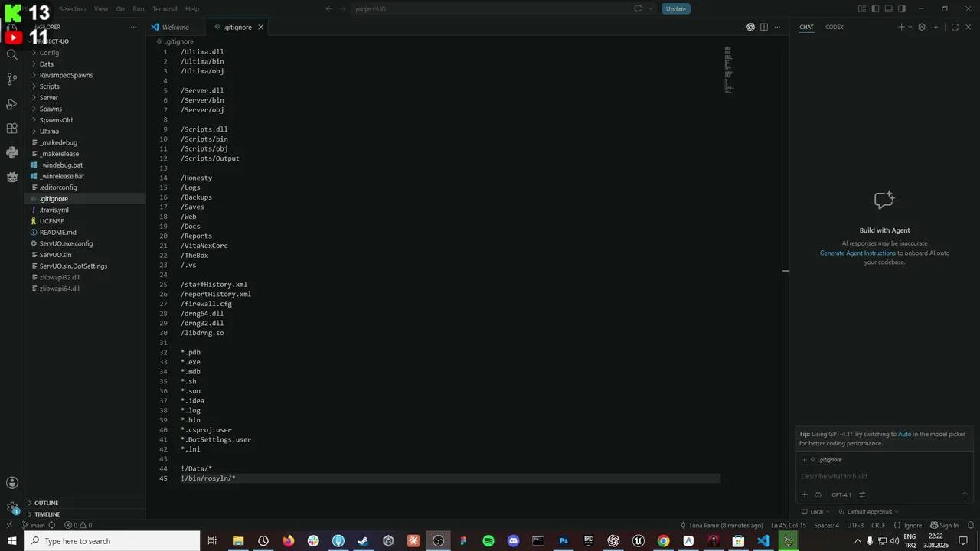Start a new chat with plus icon
This screenshot has height=551, width=980.
coord(901,27)
